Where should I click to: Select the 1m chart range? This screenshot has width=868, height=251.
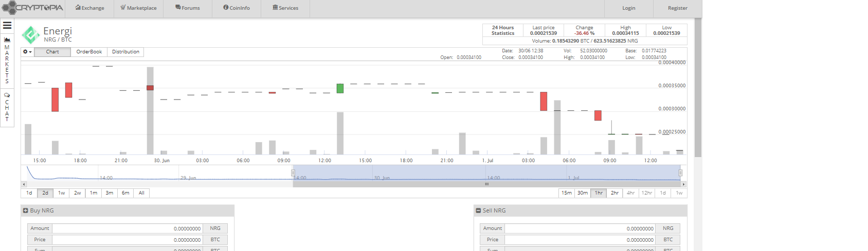pos(94,193)
